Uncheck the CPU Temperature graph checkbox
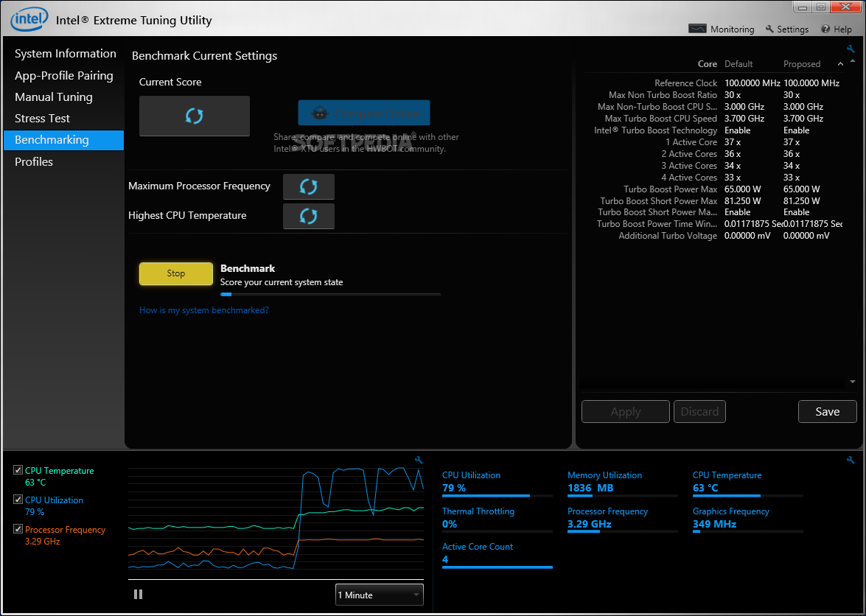866x616 pixels. click(x=18, y=470)
